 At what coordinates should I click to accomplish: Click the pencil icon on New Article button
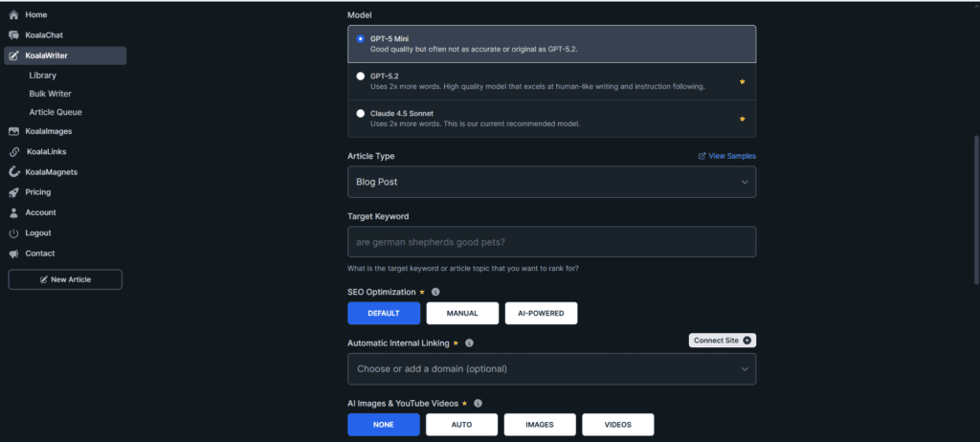[44, 279]
